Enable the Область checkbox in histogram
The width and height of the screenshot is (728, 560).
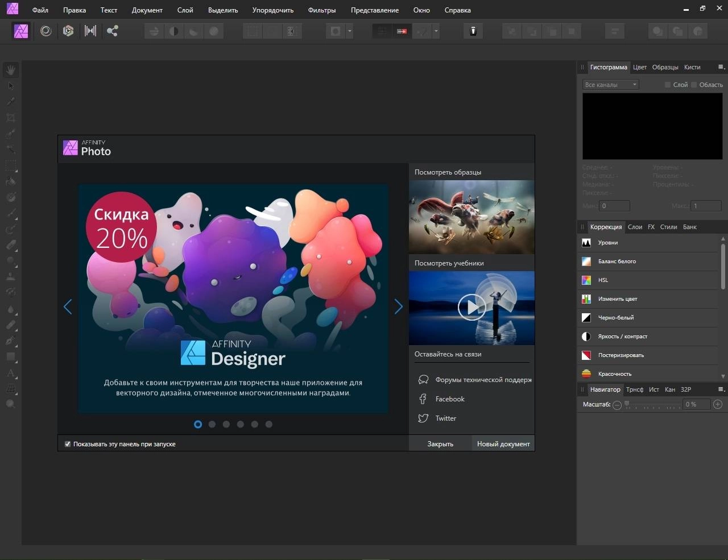point(694,85)
